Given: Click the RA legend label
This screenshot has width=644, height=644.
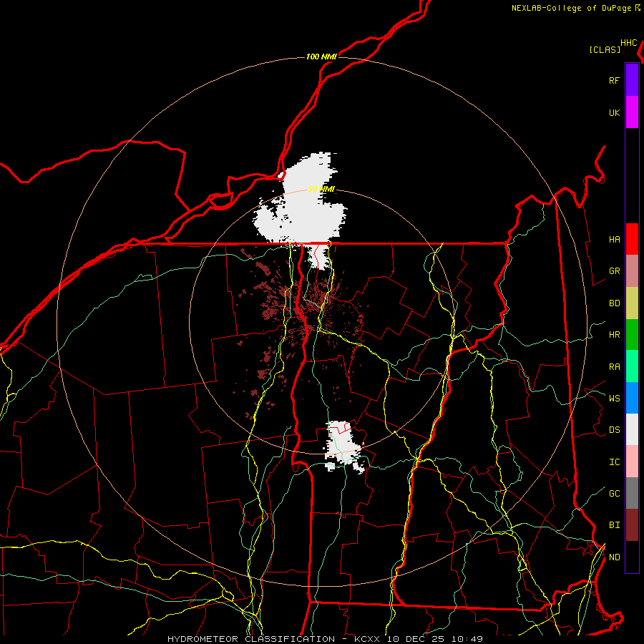Looking at the screenshot, I should click(x=614, y=366).
